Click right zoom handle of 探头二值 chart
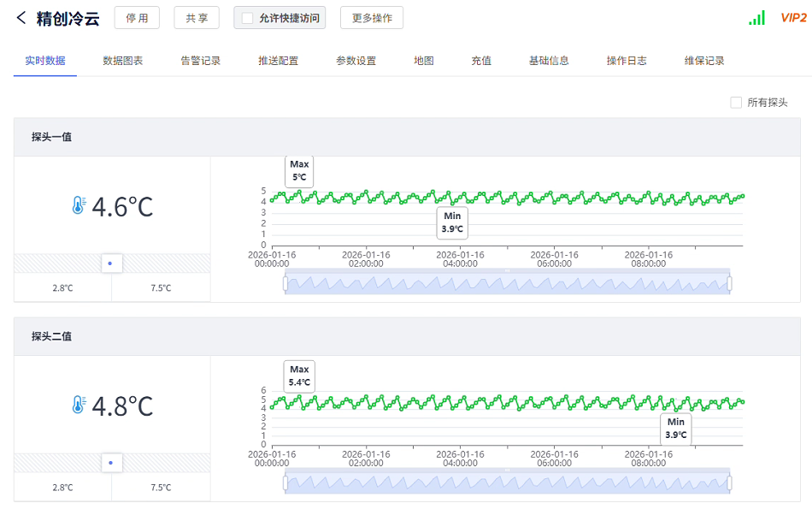 pyautogui.click(x=729, y=483)
